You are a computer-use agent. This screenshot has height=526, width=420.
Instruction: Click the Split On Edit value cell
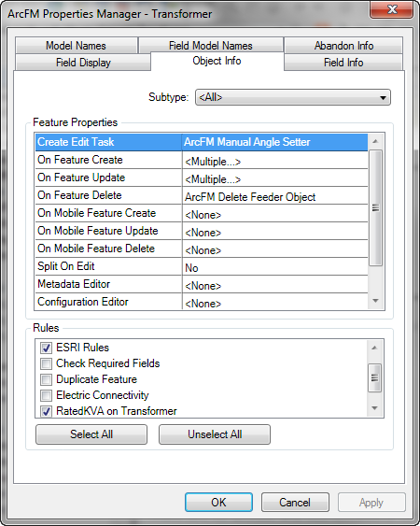coord(274,268)
